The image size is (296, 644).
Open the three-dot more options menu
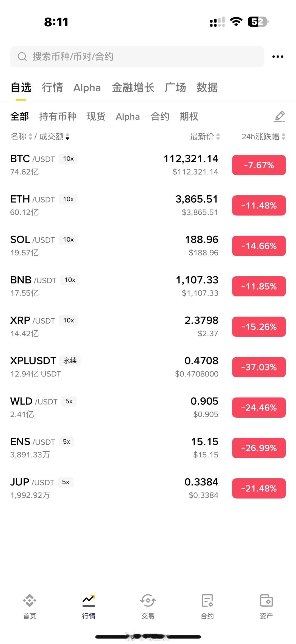pyautogui.click(x=278, y=57)
